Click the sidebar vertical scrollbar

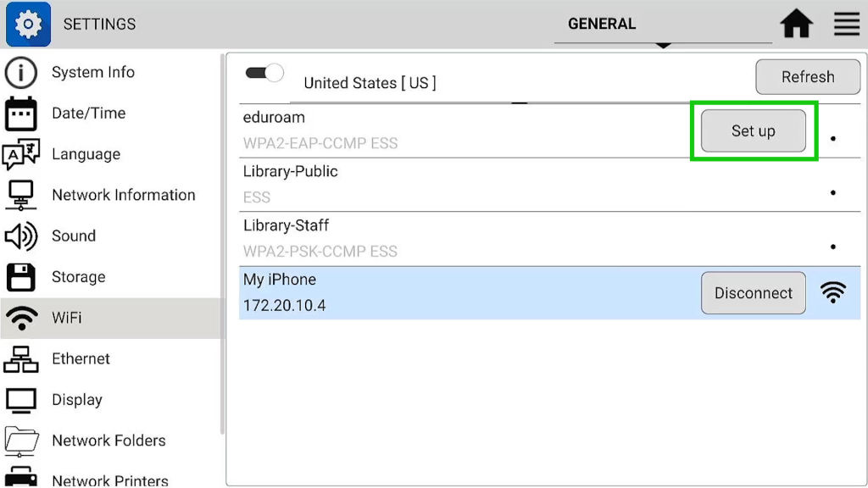(x=223, y=243)
